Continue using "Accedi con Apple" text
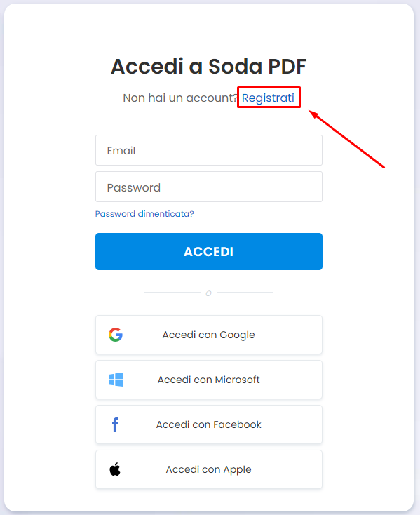Viewport: 420px width, 515px height. point(209,469)
